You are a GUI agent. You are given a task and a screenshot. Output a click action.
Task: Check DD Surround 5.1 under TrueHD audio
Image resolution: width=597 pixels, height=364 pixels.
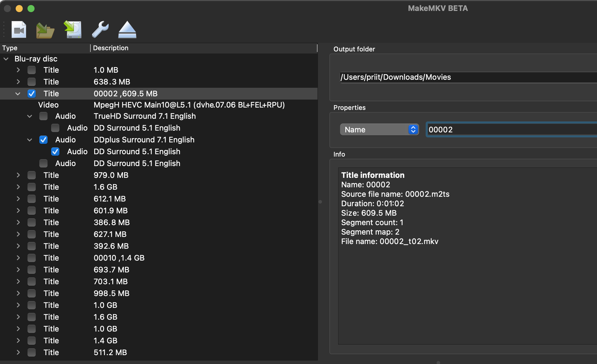[x=55, y=128]
